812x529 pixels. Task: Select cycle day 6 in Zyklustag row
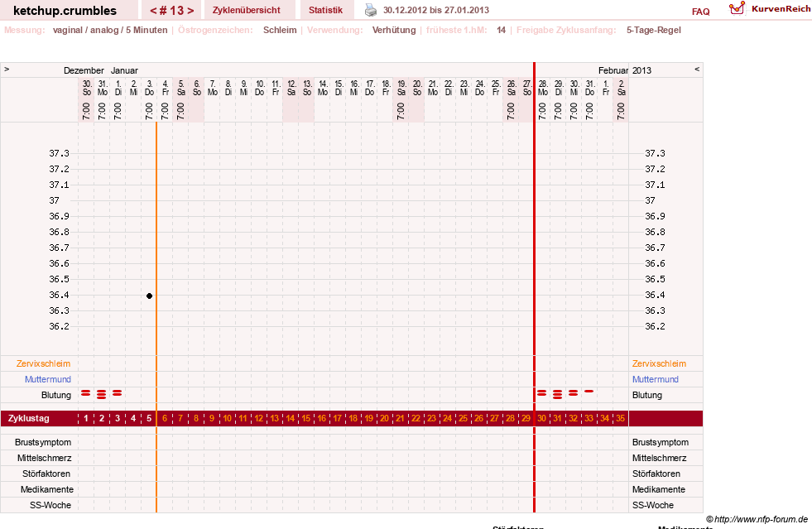(x=165, y=418)
